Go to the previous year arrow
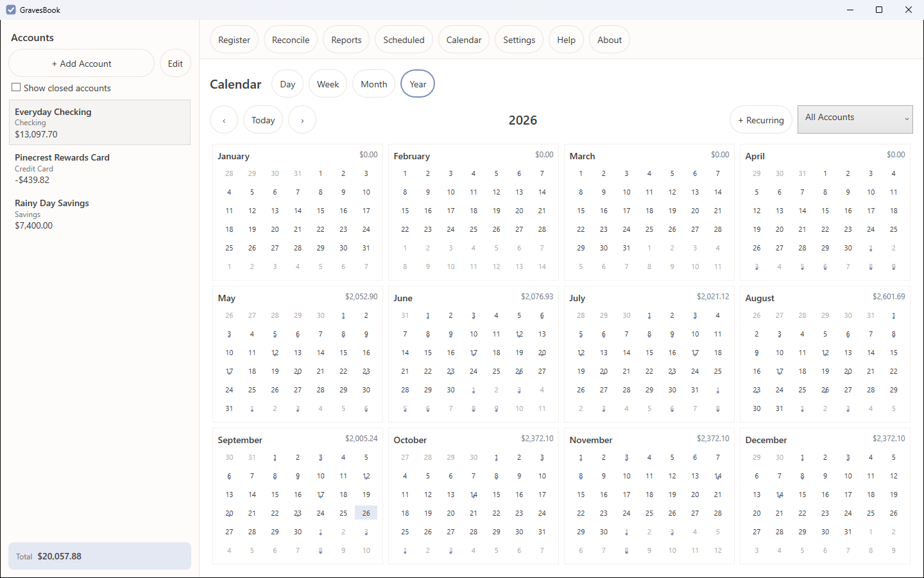 point(224,120)
